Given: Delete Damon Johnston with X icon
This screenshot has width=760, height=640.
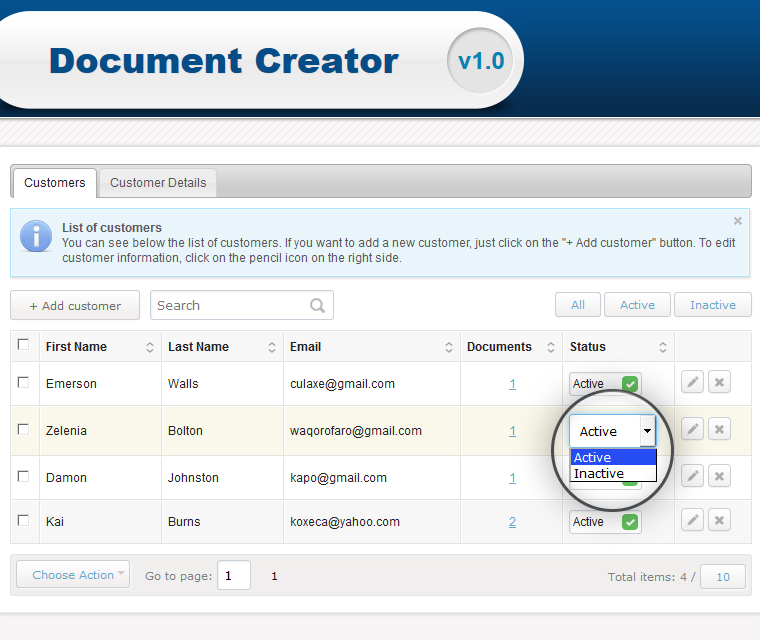Looking at the screenshot, I should click(719, 476).
